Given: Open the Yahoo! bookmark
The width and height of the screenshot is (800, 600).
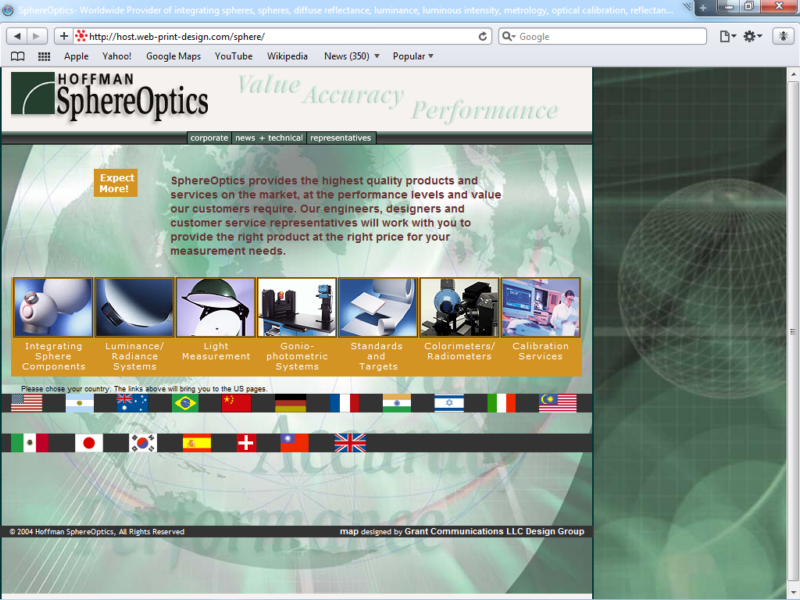Looking at the screenshot, I should pyautogui.click(x=117, y=56).
